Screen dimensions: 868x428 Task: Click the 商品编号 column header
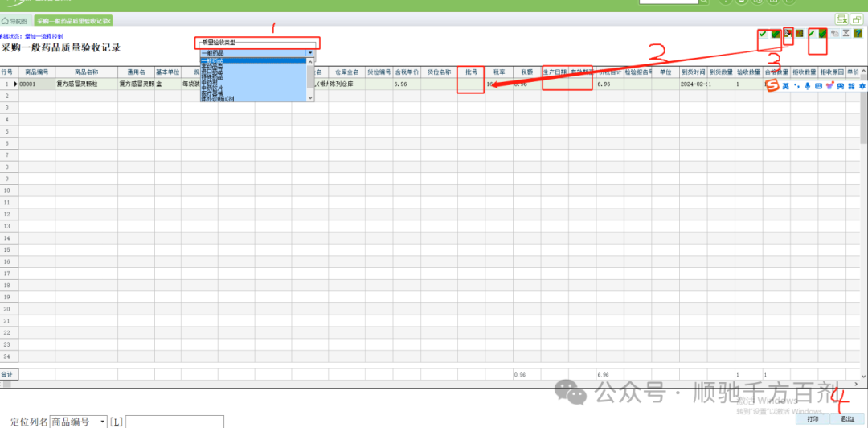[x=36, y=72]
